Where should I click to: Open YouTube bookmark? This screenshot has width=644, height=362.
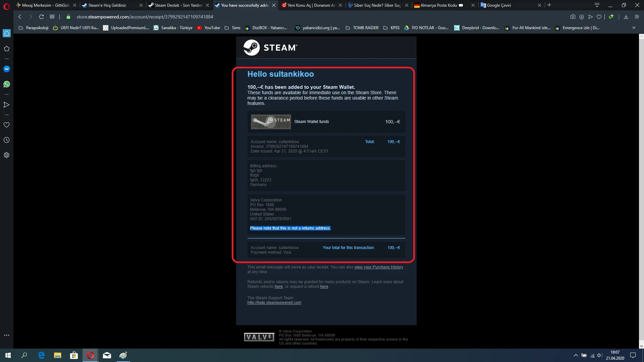(208, 28)
